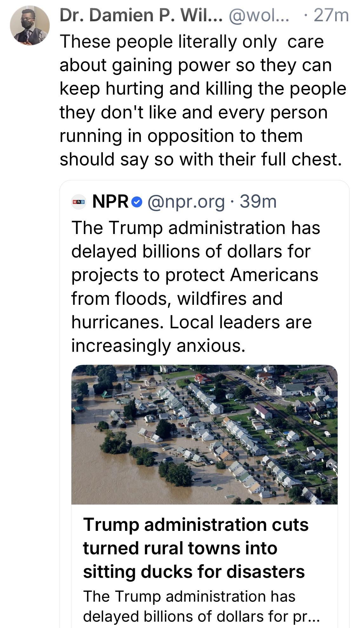Click NPR's small round avatar icon

point(78,202)
